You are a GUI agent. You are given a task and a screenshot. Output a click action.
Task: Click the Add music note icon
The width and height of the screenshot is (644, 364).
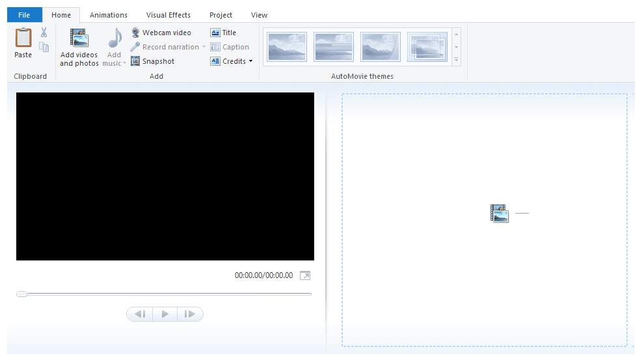click(x=114, y=38)
